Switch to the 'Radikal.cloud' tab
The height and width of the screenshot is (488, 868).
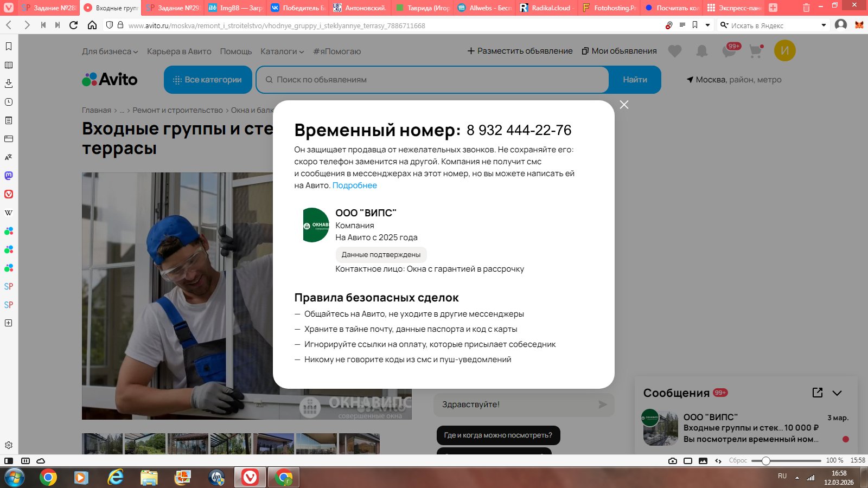coord(546,8)
